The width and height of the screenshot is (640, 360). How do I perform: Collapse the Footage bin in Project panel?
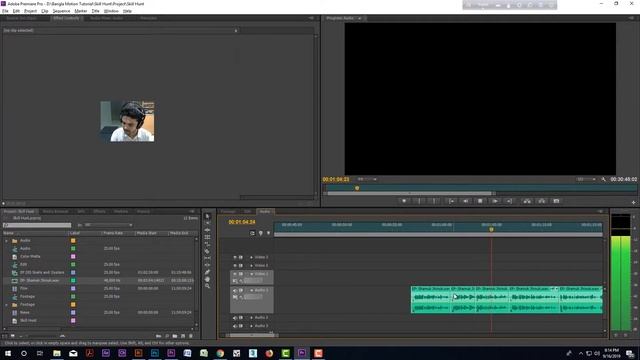7,305
